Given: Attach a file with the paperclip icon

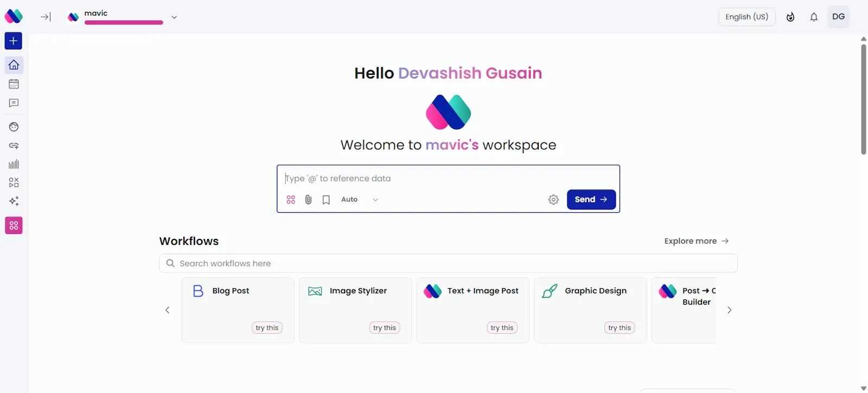Looking at the screenshot, I should tap(308, 200).
